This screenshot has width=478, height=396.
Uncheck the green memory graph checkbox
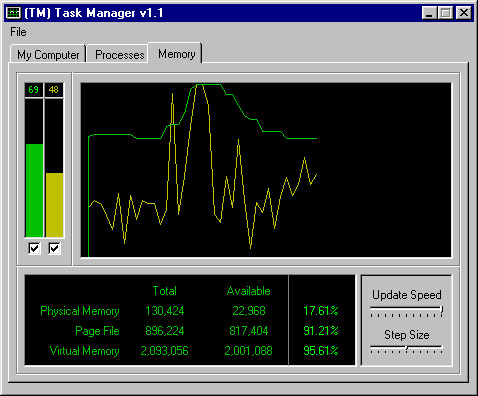[34, 248]
